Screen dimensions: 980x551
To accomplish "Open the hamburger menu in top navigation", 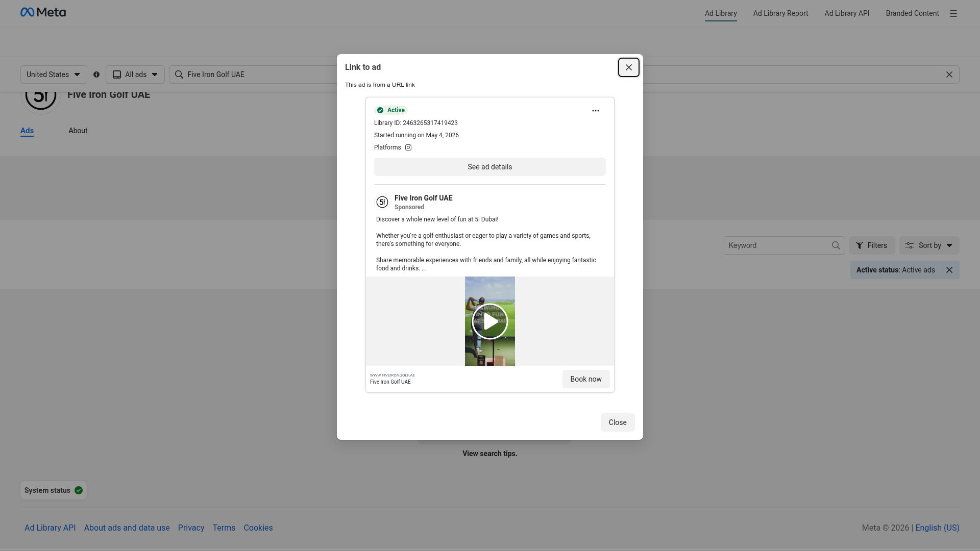I will coord(953,14).
